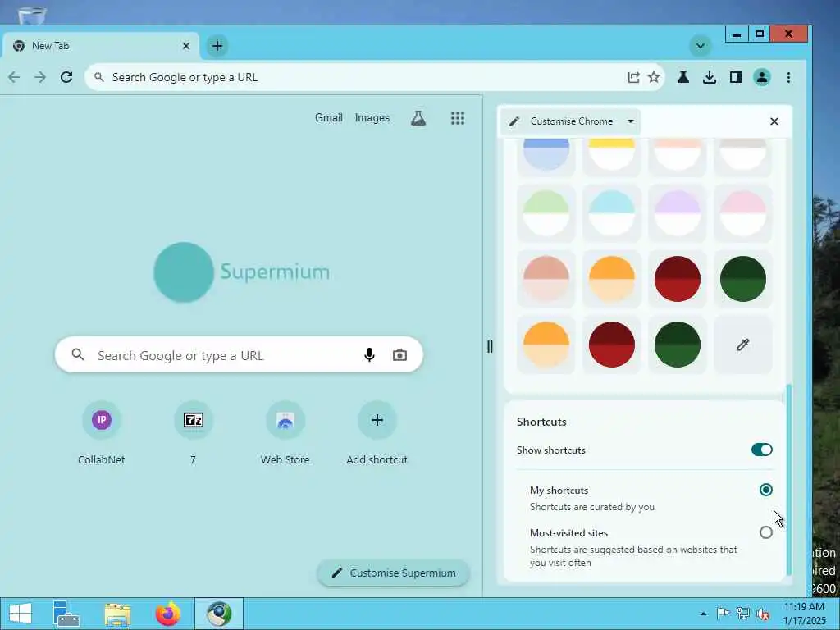The image size is (840, 630).
Task: Open the downloads icon in toolbar
Action: point(710,77)
